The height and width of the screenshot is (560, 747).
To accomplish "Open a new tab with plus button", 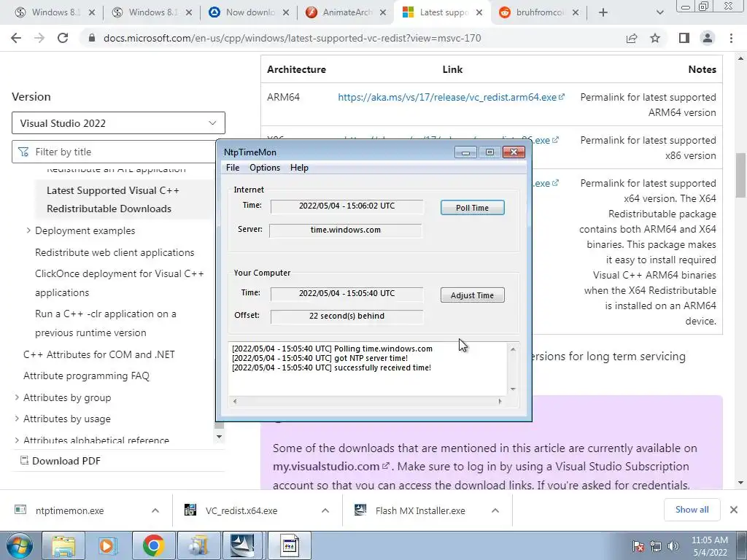I will (x=603, y=12).
